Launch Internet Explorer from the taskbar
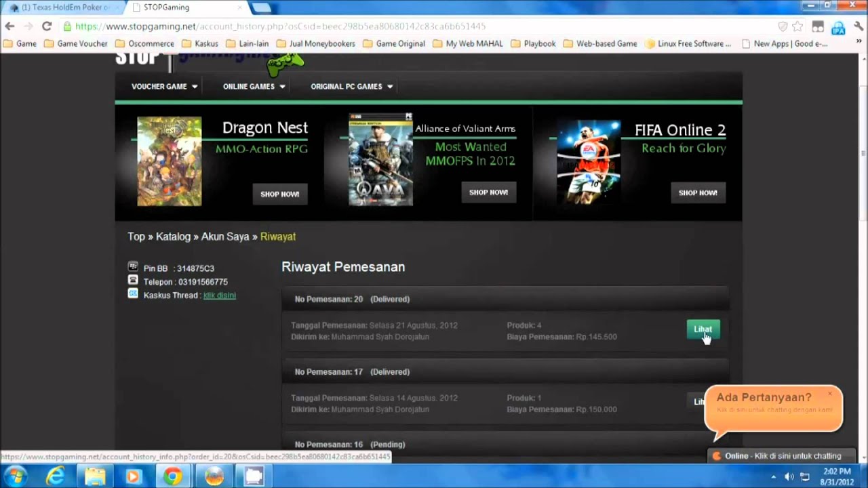 pyautogui.click(x=55, y=476)
